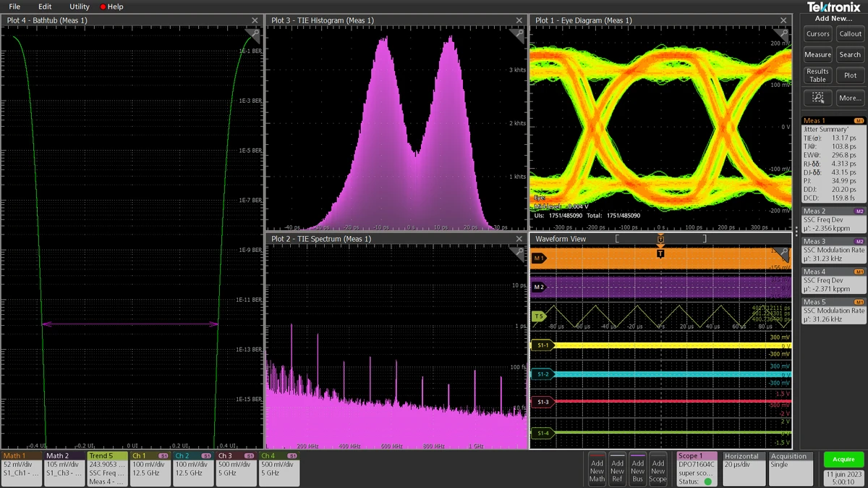868x488 pixels.
Task: Click the zoom box draw icon
Action: (x=817, y=97)
